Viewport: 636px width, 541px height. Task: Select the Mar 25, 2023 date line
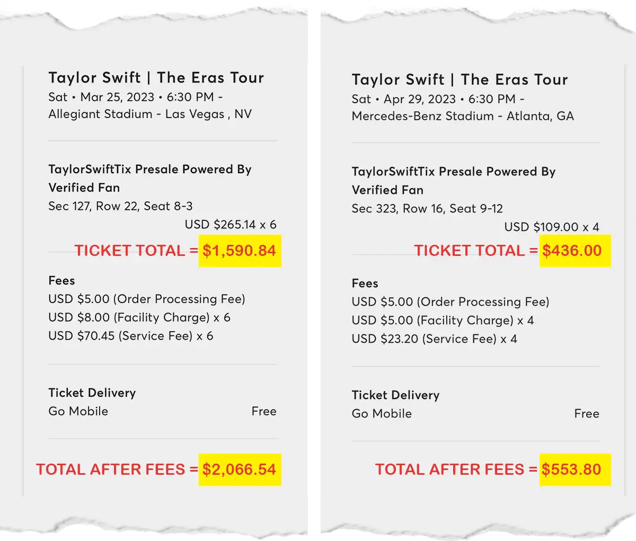coord(135,97)
